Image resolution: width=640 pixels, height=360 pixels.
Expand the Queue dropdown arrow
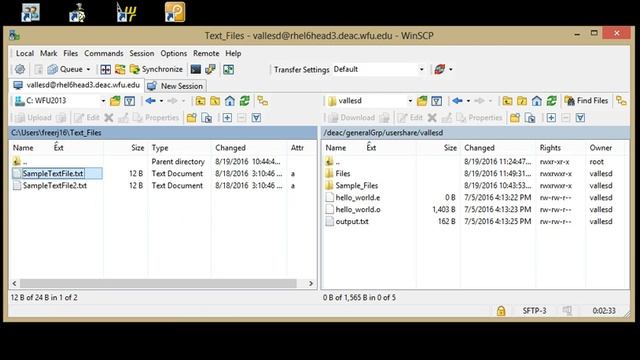[88, 69]
